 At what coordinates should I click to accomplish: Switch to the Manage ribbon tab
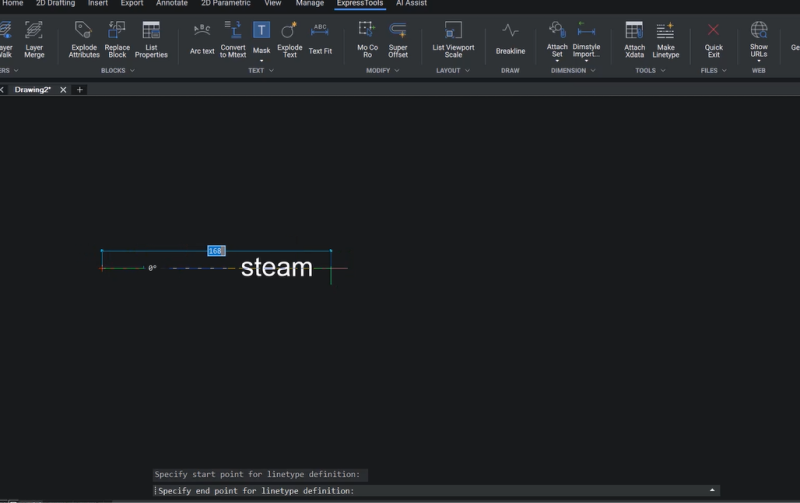[310, 4]
